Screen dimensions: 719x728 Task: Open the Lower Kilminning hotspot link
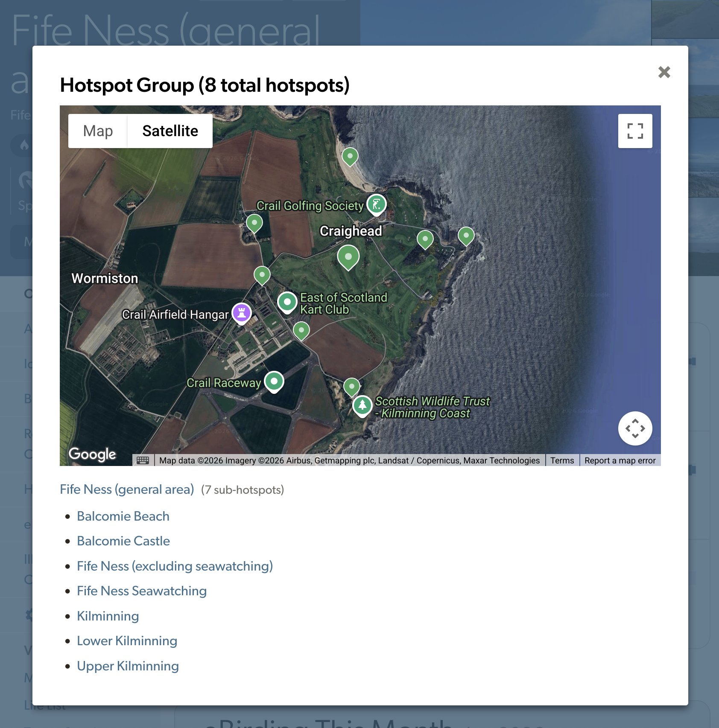pos(127,641)
